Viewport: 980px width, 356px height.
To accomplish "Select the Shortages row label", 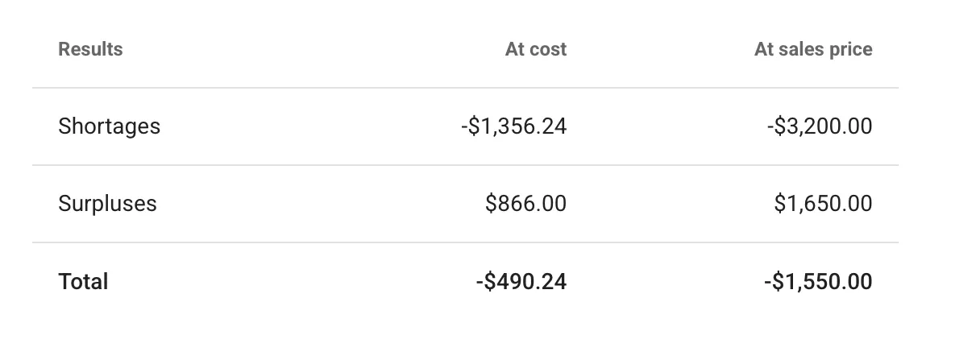I will pos(109,126).
